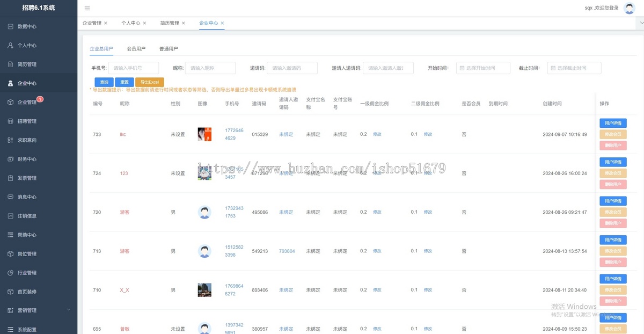Click creation time 2024-08-26 09:21:47

(x=565, y=212)
